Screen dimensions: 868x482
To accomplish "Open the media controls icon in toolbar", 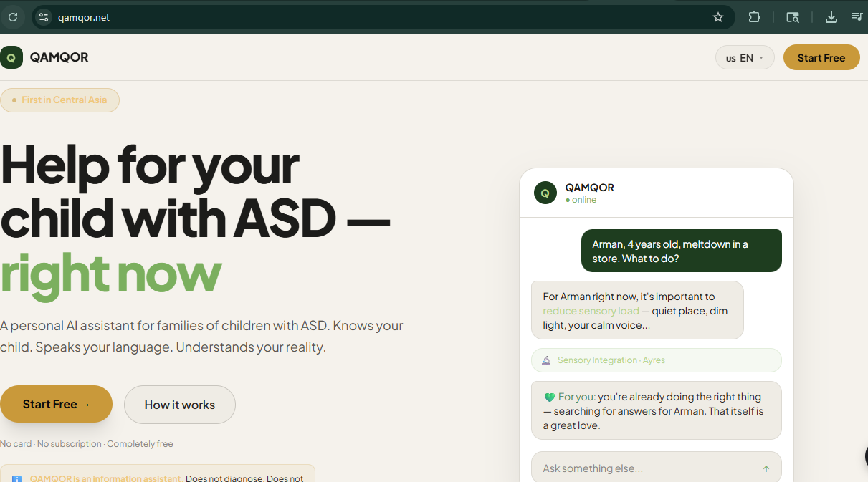I will 857,17.
